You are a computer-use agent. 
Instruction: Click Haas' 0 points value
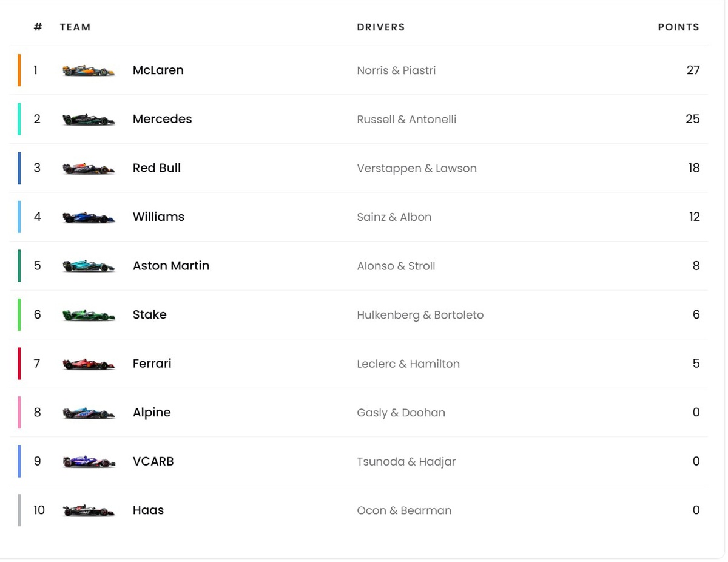click(x=696, y=510)
